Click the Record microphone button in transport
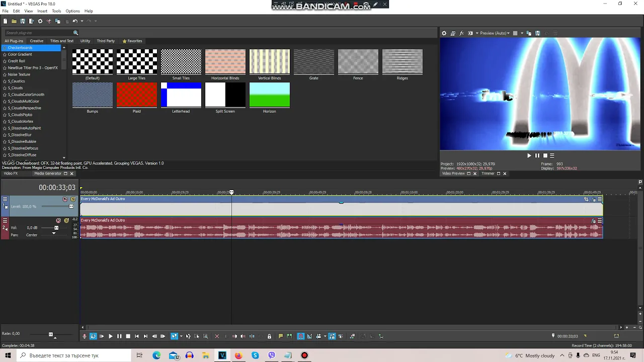This screenshot has width=644, height=362. [x=84, y=336]
